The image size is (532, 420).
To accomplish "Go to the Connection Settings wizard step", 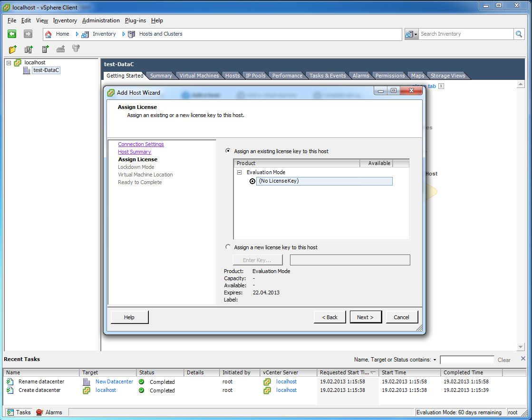I will pyautogui.click(x=141, y=144).
